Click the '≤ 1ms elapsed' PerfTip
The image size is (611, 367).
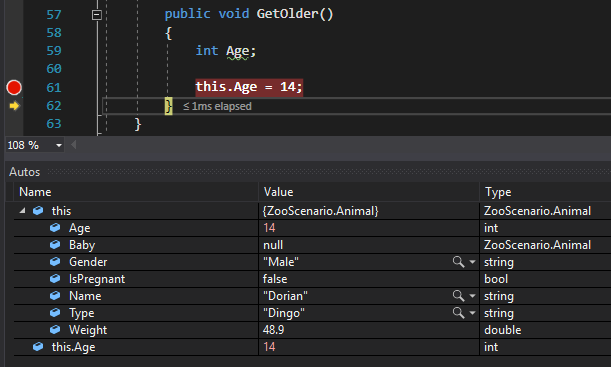217,106
